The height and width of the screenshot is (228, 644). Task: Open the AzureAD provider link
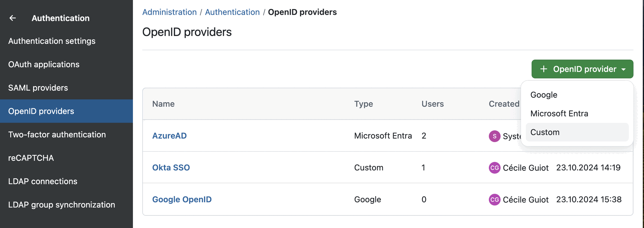click(x=169, y=136)
